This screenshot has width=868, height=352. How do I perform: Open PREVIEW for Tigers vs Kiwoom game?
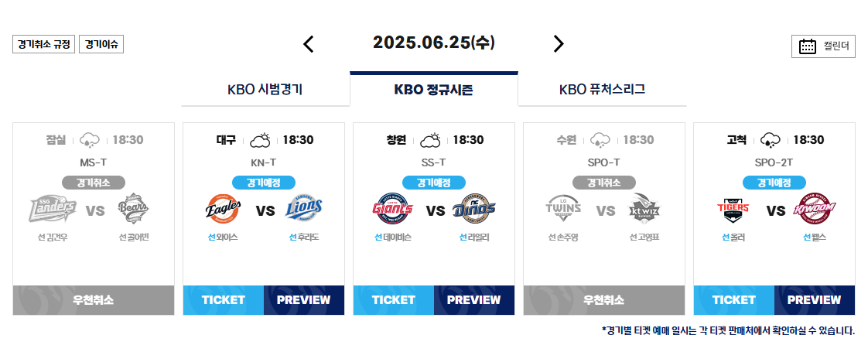tap(815, 300)
